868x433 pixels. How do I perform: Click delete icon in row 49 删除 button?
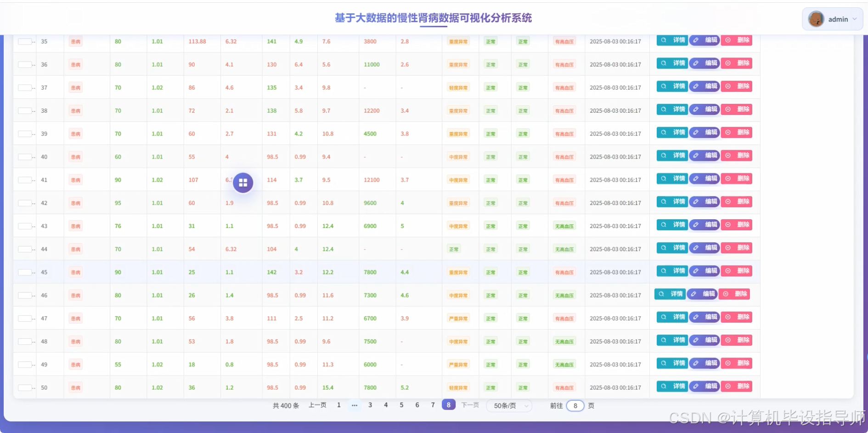pyautogui.click(x=728, y=363)
